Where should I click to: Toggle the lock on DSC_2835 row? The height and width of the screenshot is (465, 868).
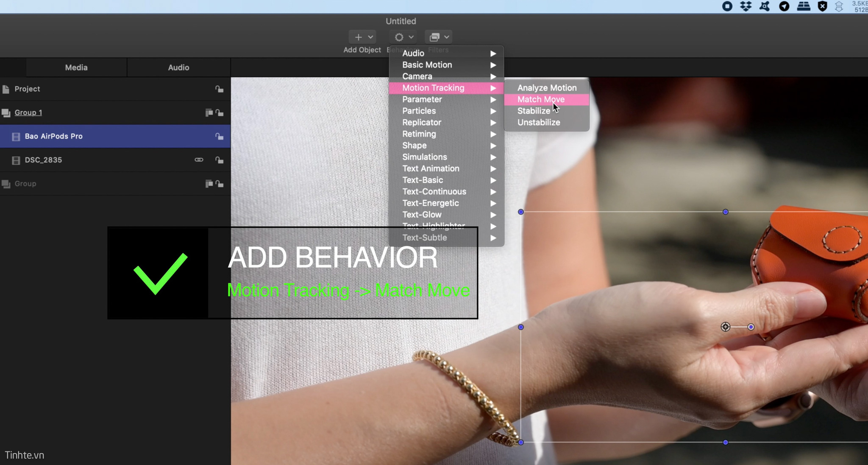click(x=219, y=160)
